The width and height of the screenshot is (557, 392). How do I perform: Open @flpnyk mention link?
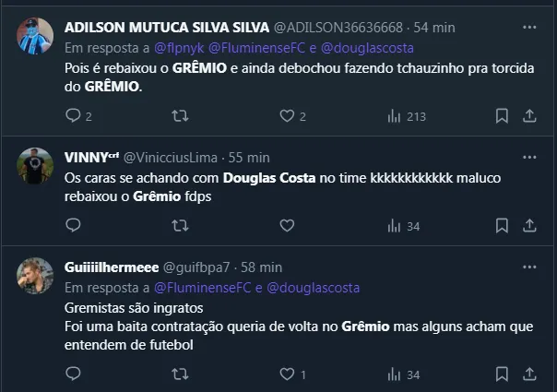pyautogui.click(x=174, y=47)
